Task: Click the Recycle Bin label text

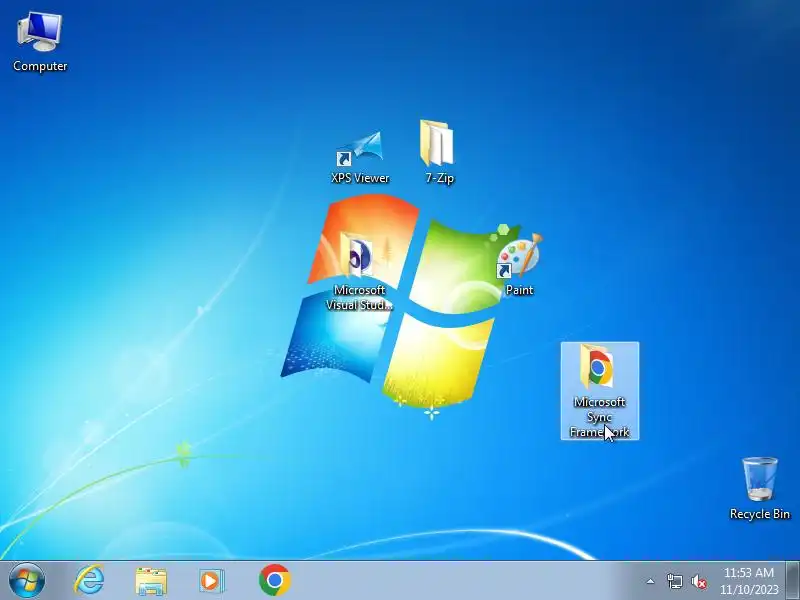Action: click(x=760, y=514)
